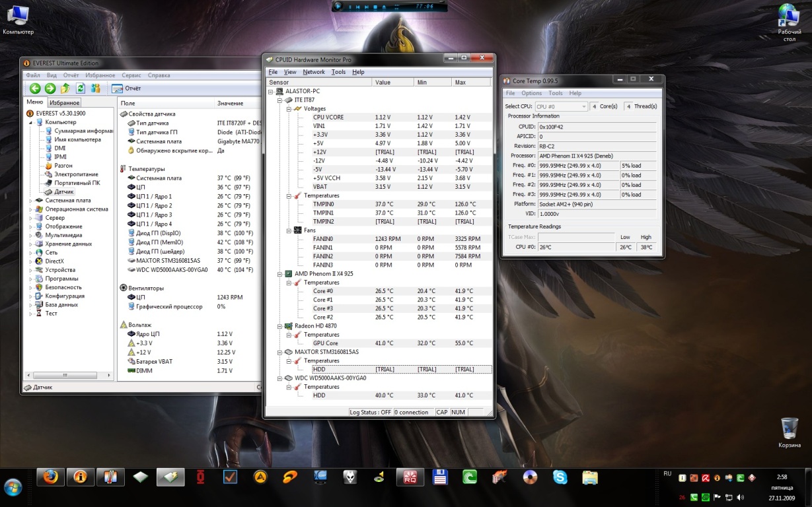Select the Разгон item in EVEREST tree
Image resolution: width=812 pixels, height=507 pixels.
point(58,166)
